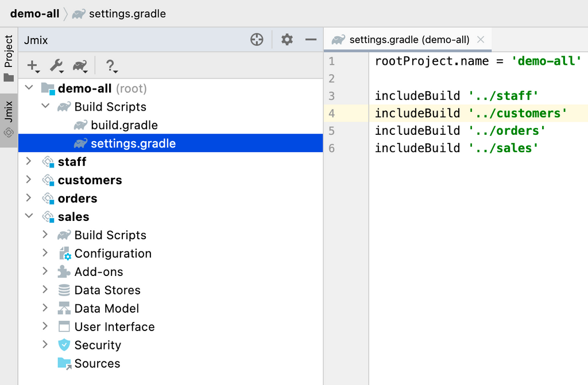Expand the staff project node
The width and height of the screenshot is (588, 385).
click(29, 162)
